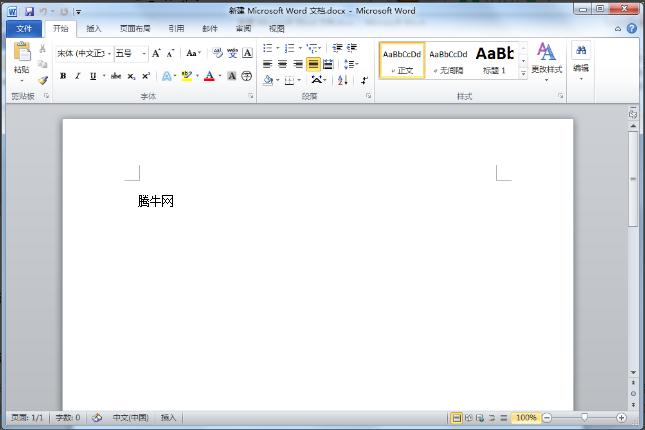
Task: Click the Save icon in quick access toolbar
Action: (29, 11)
